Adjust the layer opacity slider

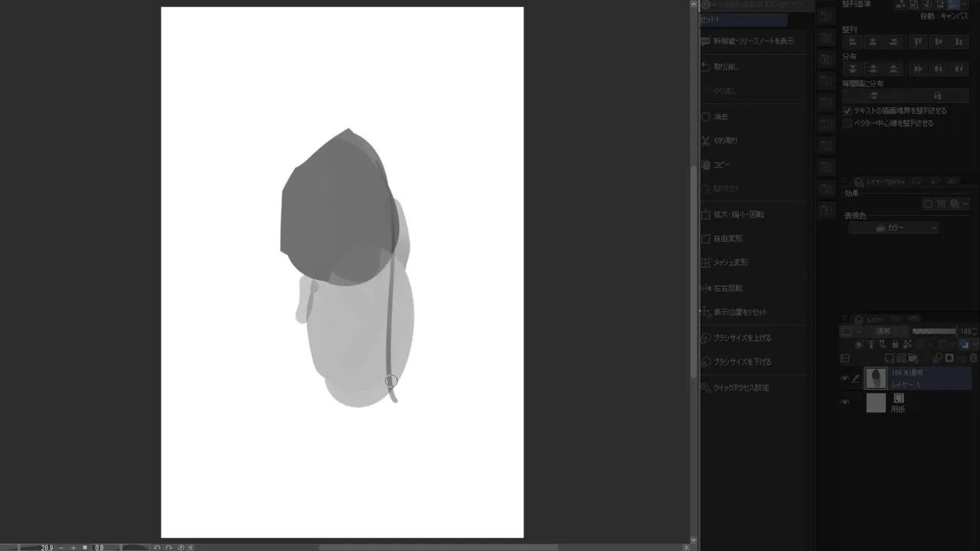tap(934, 331)
